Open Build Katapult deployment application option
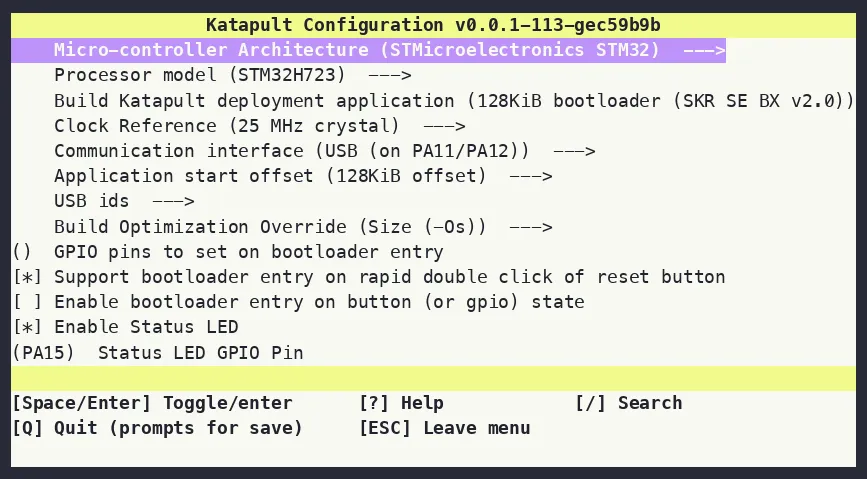The width and height of the screenshot is (867, 479). coord(455,101)
